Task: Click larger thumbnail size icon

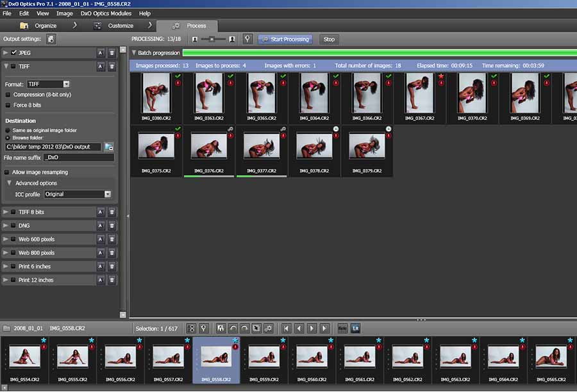Action: (x=232, y=39)
